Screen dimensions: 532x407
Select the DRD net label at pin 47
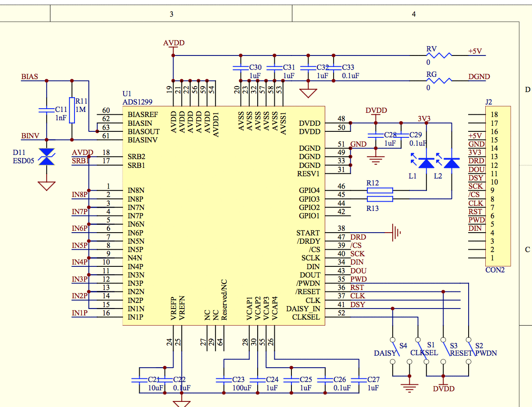pos(358,237)
